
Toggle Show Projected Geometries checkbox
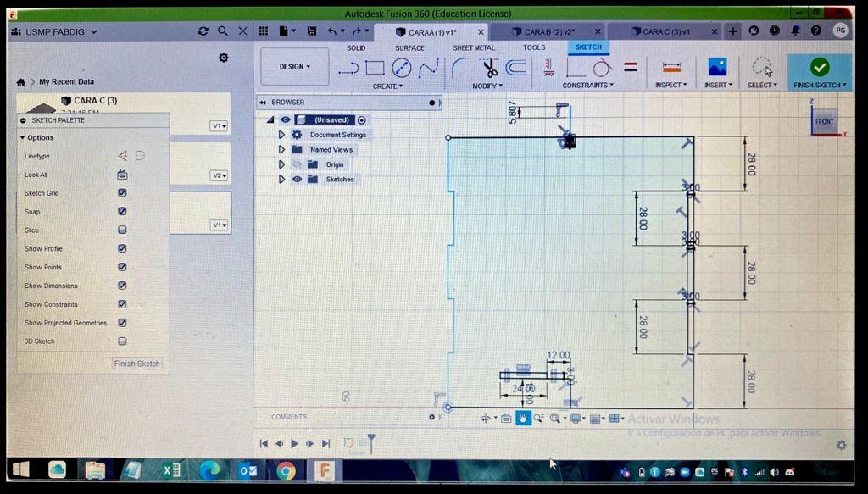[x=122, y=323]
